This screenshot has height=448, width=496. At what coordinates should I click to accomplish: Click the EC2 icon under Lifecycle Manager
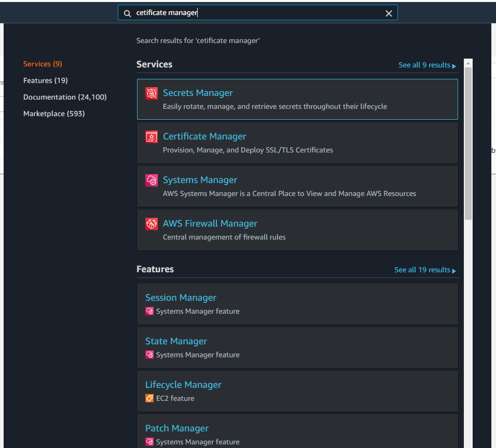click(149, 398)
